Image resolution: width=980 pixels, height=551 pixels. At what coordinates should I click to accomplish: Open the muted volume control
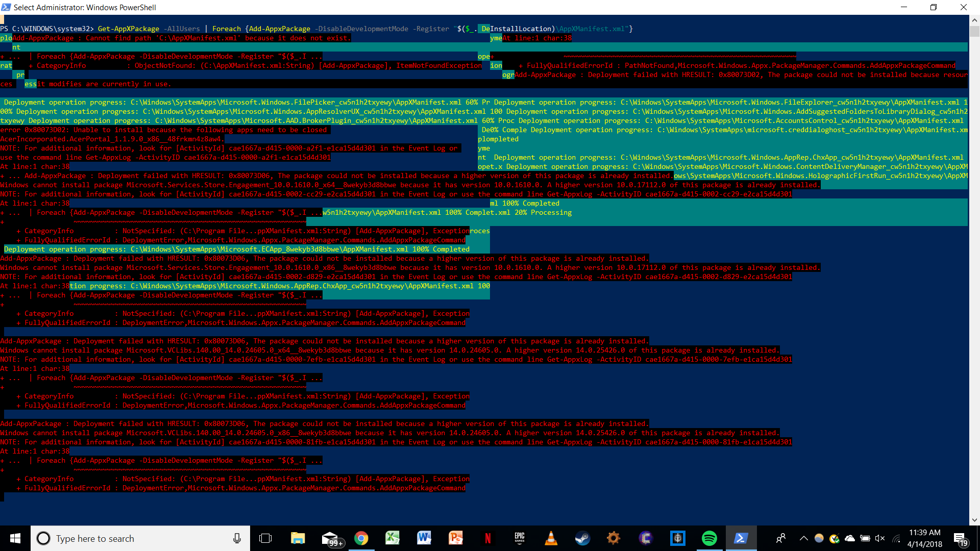click(x=880, y=538)
